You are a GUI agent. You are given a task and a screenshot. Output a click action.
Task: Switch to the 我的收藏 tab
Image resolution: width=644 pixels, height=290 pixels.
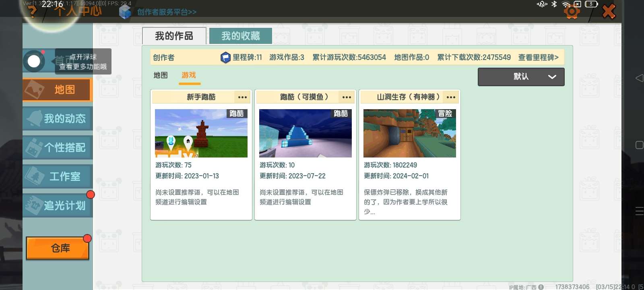[241, 36]
